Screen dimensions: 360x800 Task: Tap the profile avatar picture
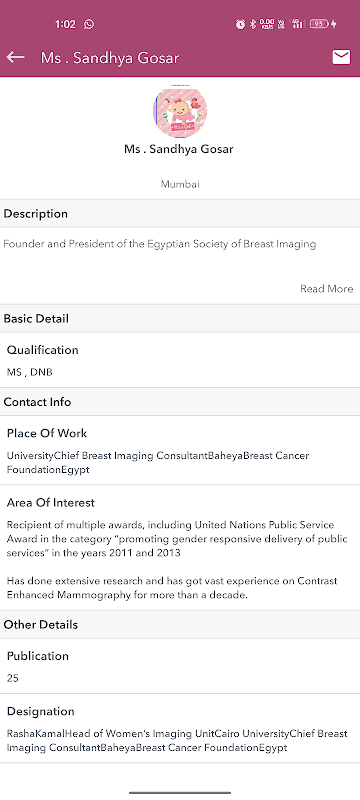[x=179, y=112]
